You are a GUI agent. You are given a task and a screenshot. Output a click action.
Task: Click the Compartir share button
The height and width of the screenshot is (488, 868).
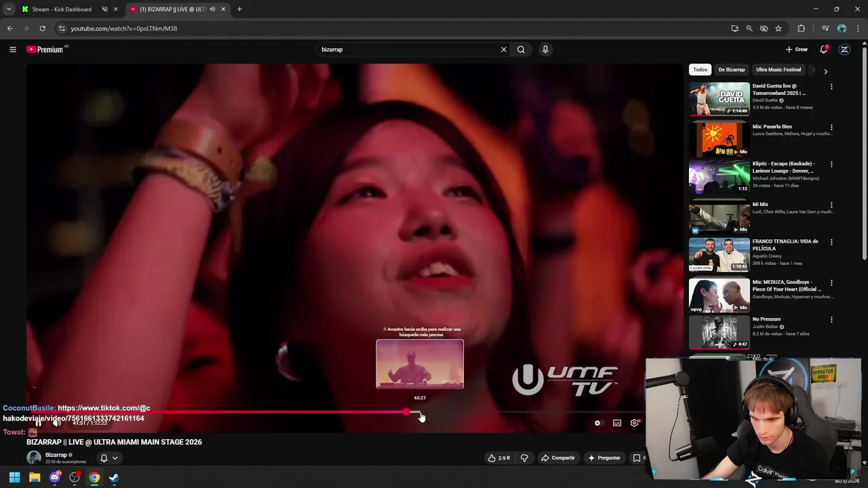coord(557,458)
